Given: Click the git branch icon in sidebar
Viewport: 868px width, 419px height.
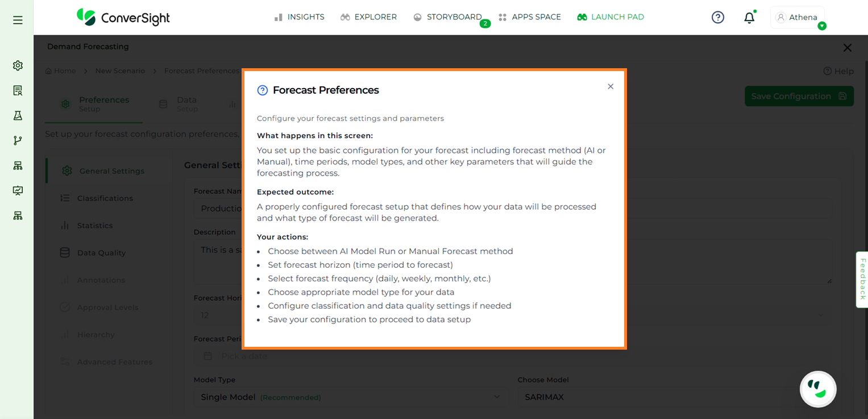Looking at the screenshot, I should pyautogui.click(x=18, y=140).
